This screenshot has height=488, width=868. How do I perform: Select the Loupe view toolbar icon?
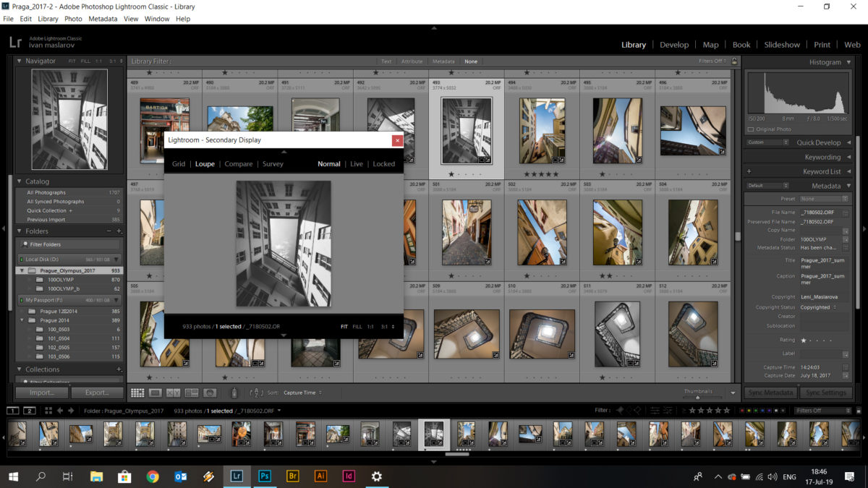click(155, 393)
